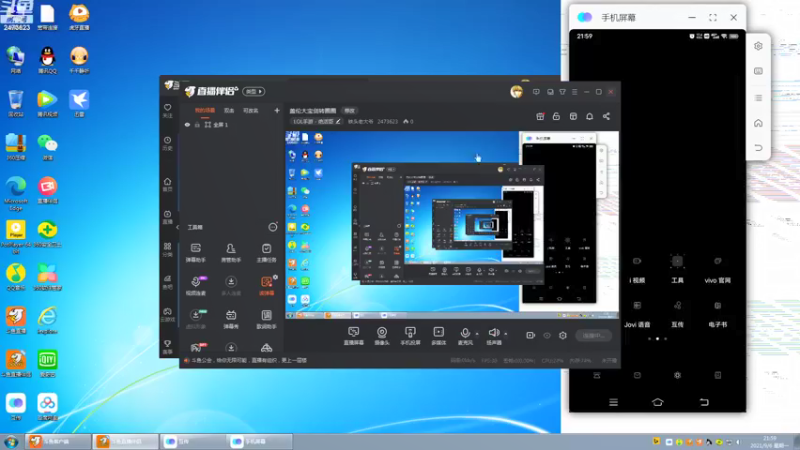Screen dimensions: 800x450
Task: Add a new scene with plus
Action: click(x=277, y=110)
